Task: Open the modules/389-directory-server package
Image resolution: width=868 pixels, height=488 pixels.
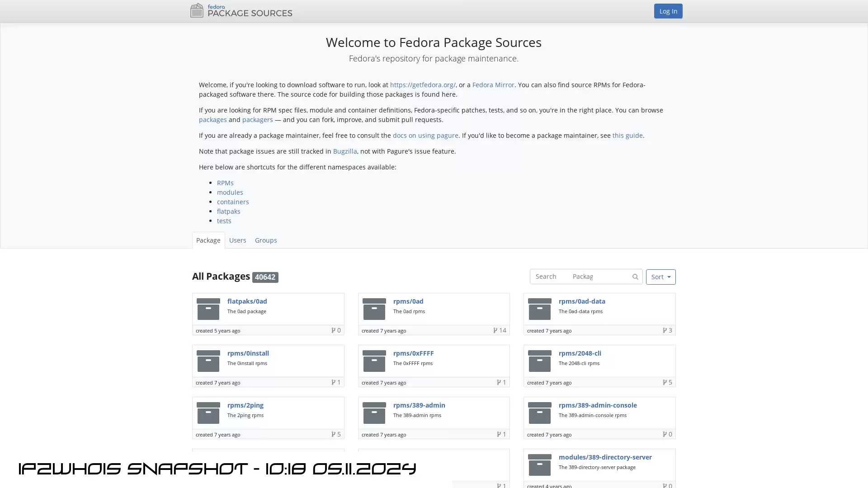Action: coord(605,457)
